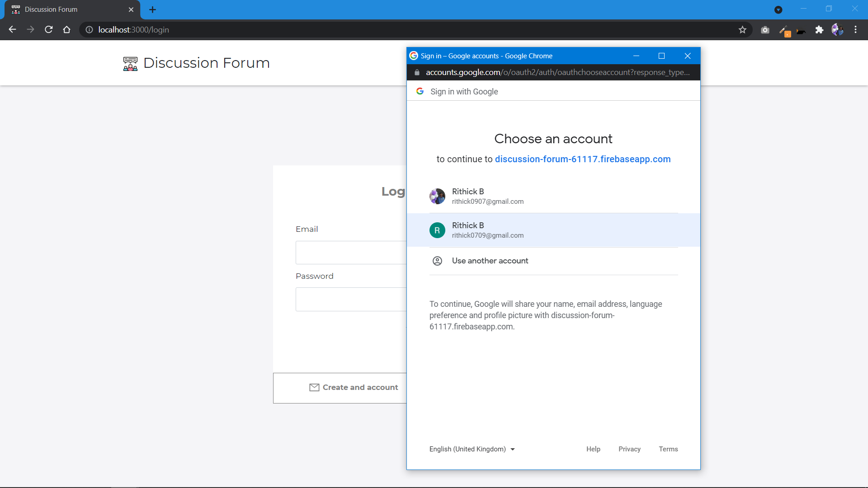The height and width of the screenshot is (488, 868).
Task: Click the site info icon in address bar
Action: 90,30
